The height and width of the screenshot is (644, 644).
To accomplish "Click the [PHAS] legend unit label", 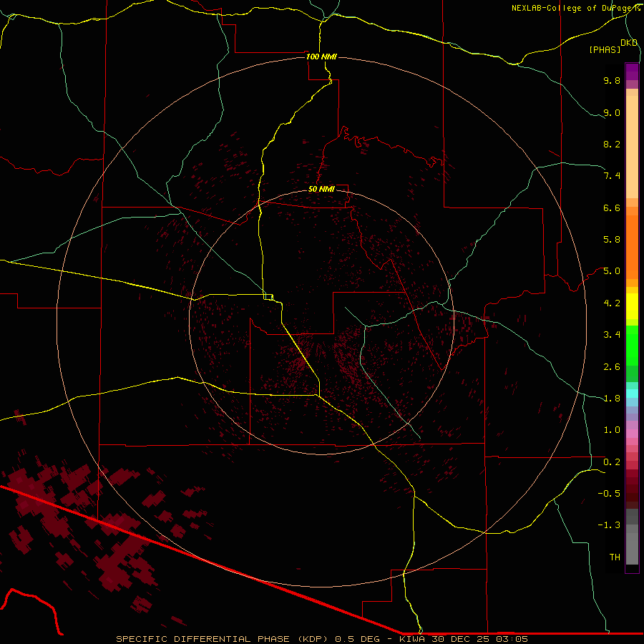I will 605,49.
